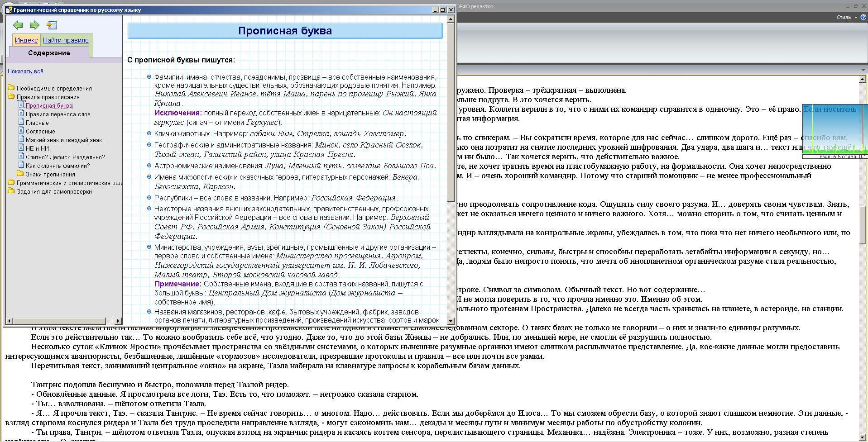
Task: Click the page icon beside НЕ и НИ
Action: tap(21, 148)
